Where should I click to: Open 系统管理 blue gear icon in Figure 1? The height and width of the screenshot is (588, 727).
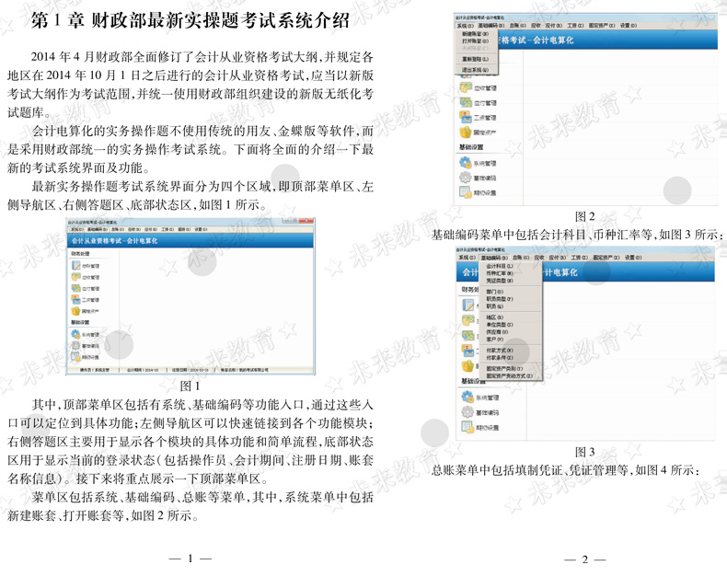75,334
